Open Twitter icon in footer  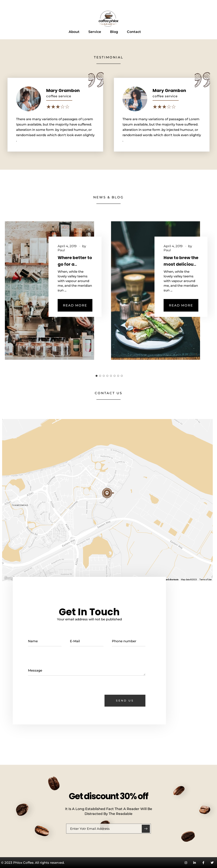click(212, 862)
